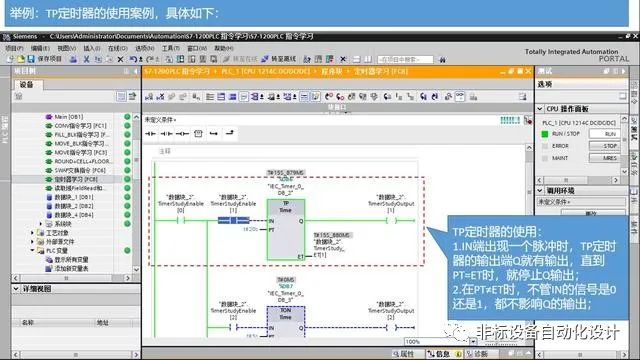Collapse the CPU操作面板 section
This screenshot has height=360, width=640.
[x=540, y=109]
